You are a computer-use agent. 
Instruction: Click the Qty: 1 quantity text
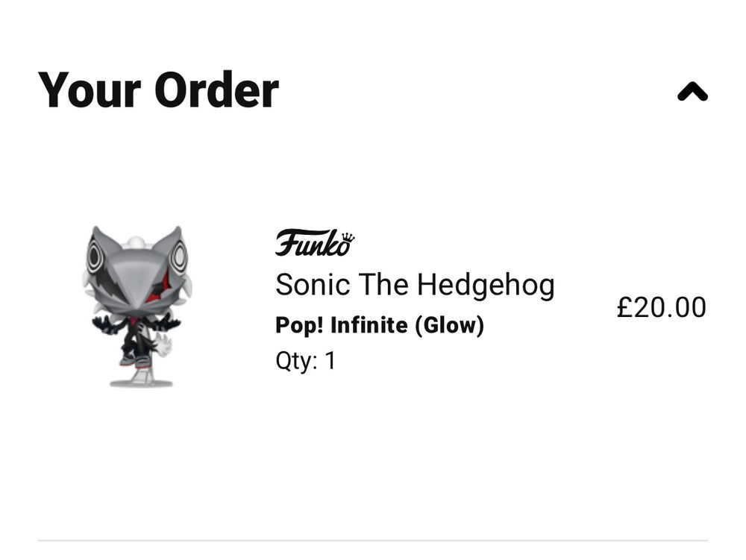[x=306, y=361]
